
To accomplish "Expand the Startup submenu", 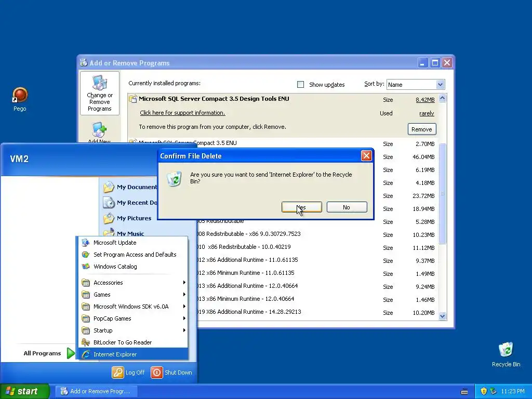I will (134, 330).
